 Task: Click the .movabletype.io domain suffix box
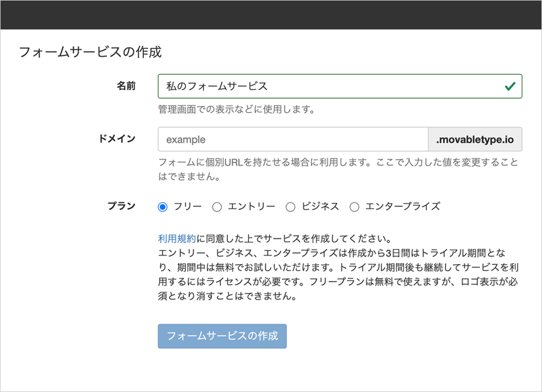(x=475, y=139)
